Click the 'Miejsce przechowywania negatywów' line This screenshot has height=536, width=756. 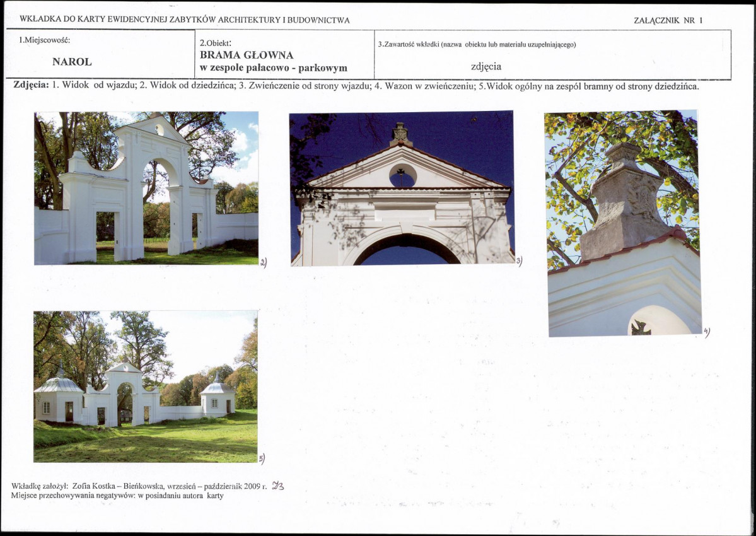point(118,496)
